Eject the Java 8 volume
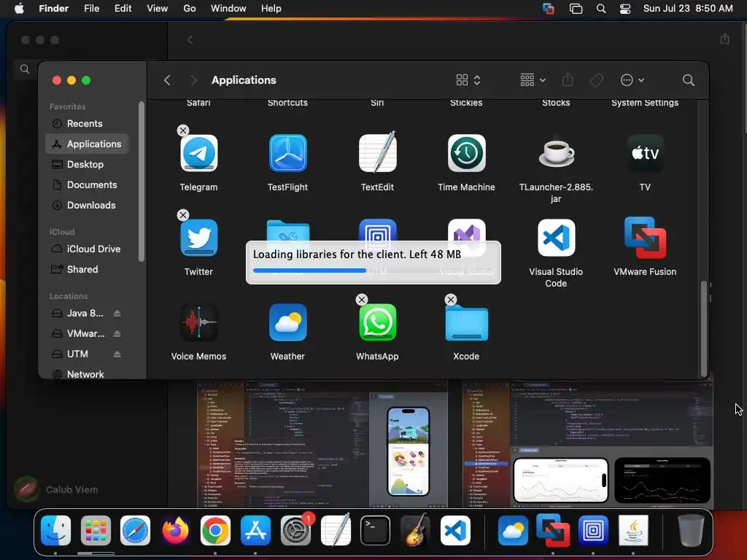 117,314
